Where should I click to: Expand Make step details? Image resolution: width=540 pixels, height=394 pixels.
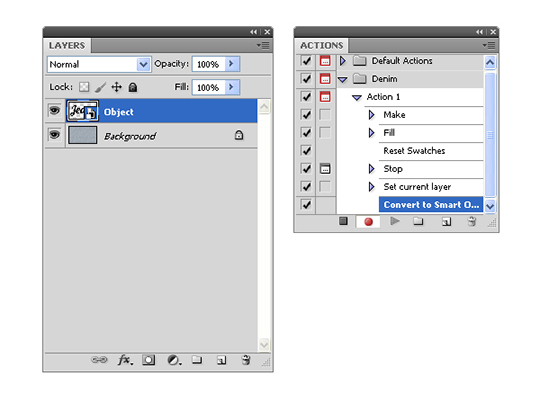(x=371, y=115)
